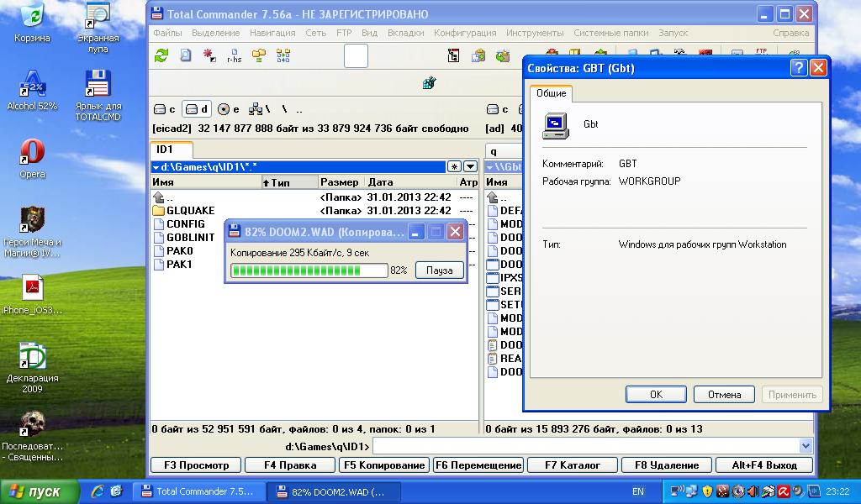Open the Корзина desktop icon
The width and height of the screenshot is (861, 504).
pos(32,23)
